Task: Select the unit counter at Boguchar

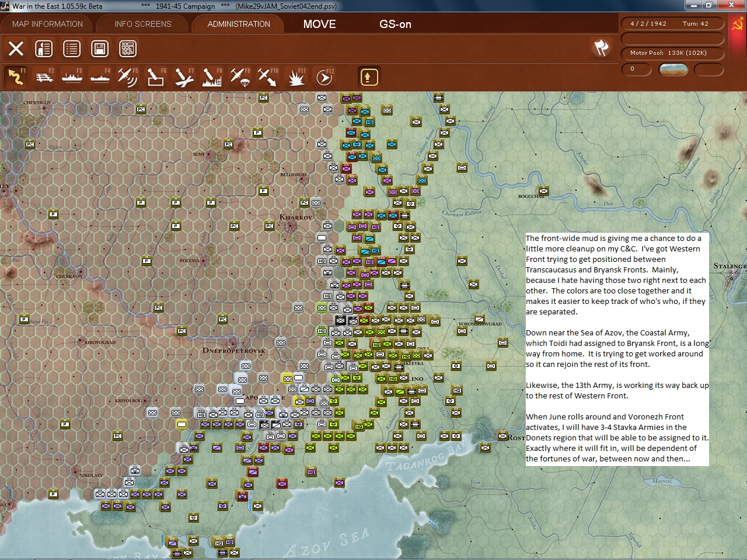Action: [x=543, y=191]
